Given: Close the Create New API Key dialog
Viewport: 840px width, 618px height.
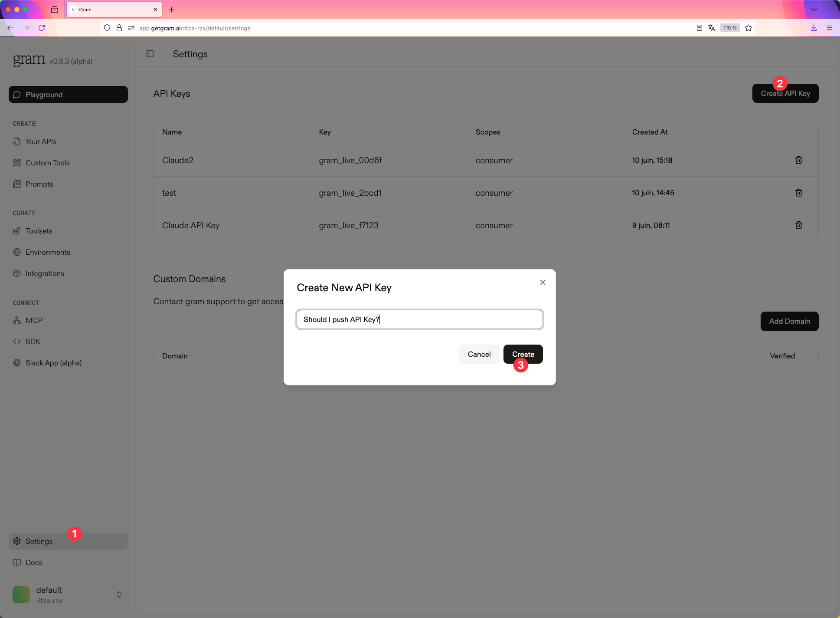Looking at the screenshot, I should tap(543, 283).
